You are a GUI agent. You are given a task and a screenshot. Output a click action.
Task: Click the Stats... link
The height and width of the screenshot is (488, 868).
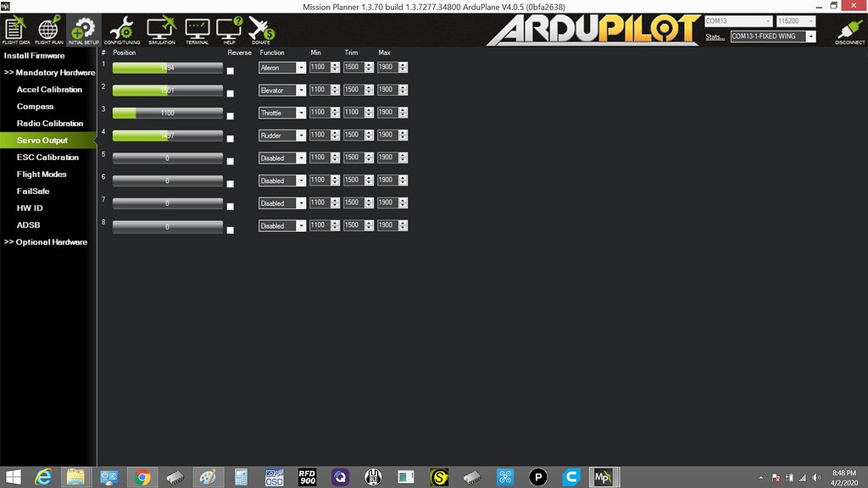click(715, 37)
